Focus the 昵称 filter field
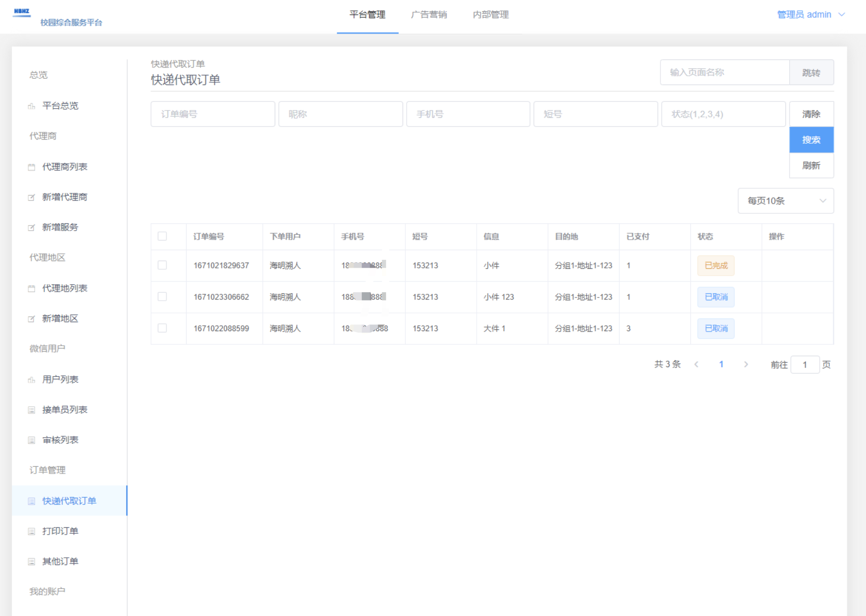This screenshot has height=616, width=866. coord(341,114)
